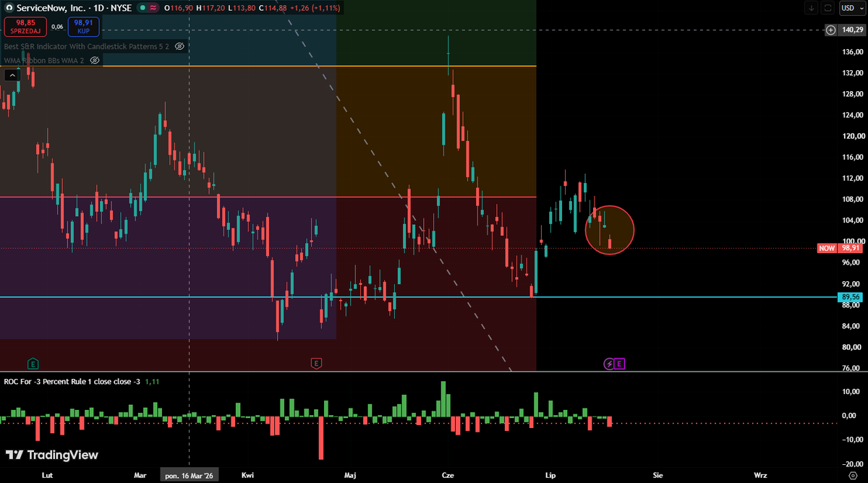The height and width of the screenshot is (483, 868).
Task: Click the 136,00 price scale label
Action: click(851, 52)
